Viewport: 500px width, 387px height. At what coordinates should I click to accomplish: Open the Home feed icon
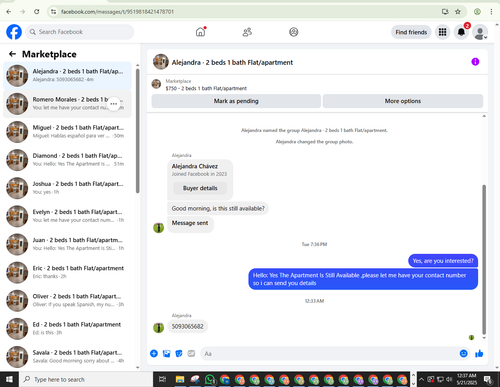[x=200, y=32]
